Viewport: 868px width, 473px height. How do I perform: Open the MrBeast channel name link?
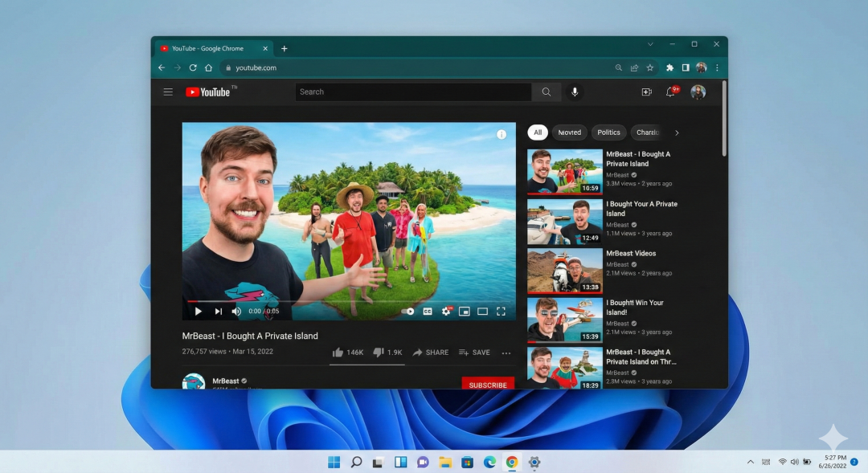(x=225, y=381)
